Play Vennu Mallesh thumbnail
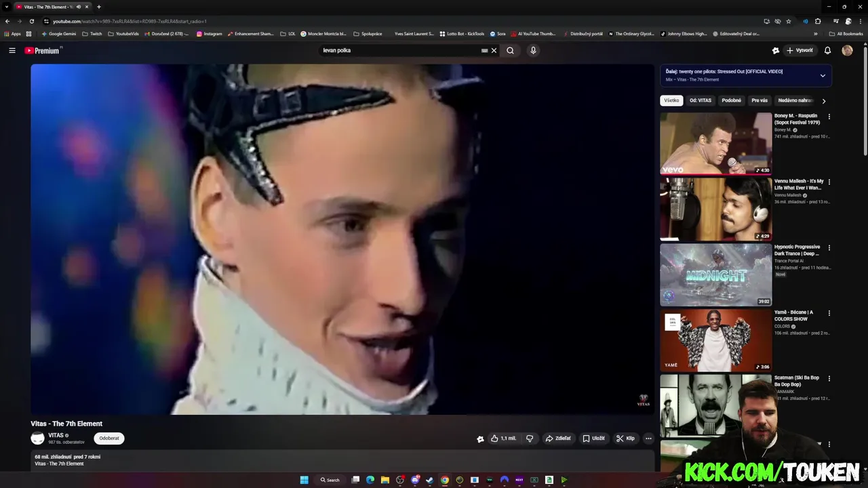Image resolution: width=868 pixels, height=488 pixels. coord(716,209)
